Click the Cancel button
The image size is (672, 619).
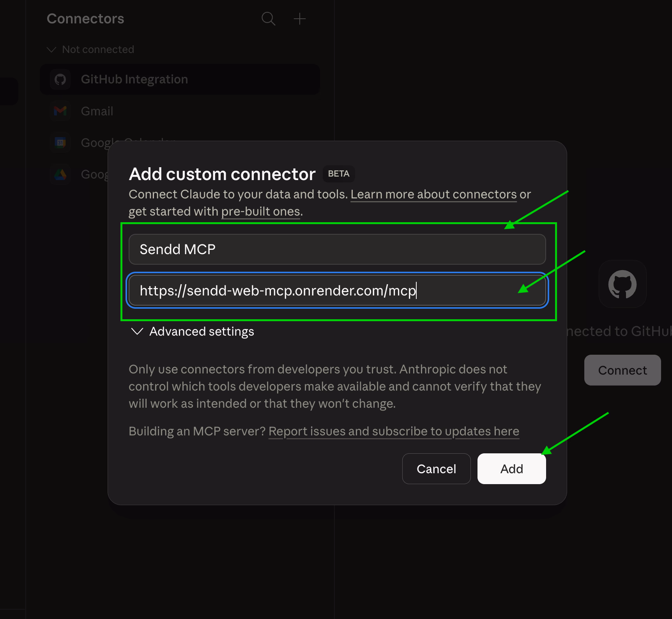tap(436, 469)
